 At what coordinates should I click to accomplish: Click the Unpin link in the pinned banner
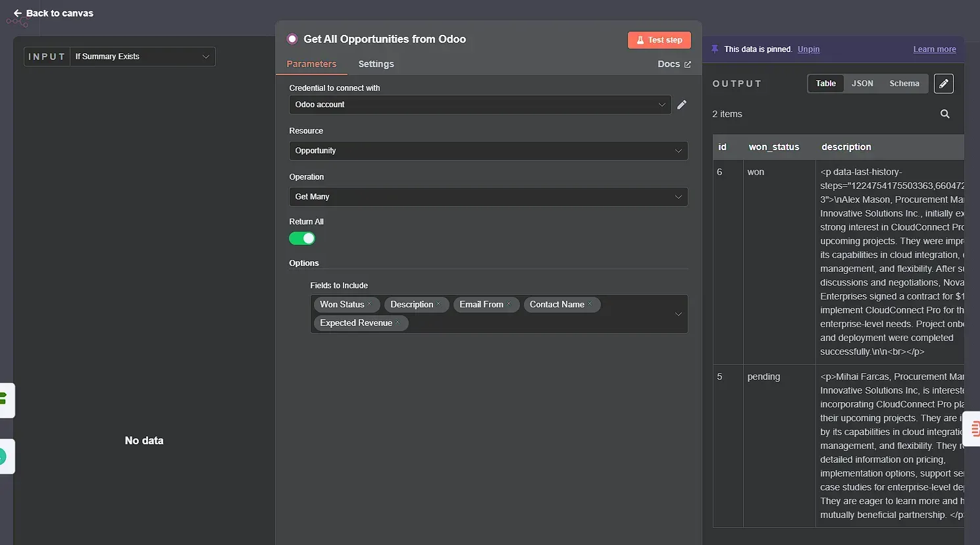(x=808, y=49)
